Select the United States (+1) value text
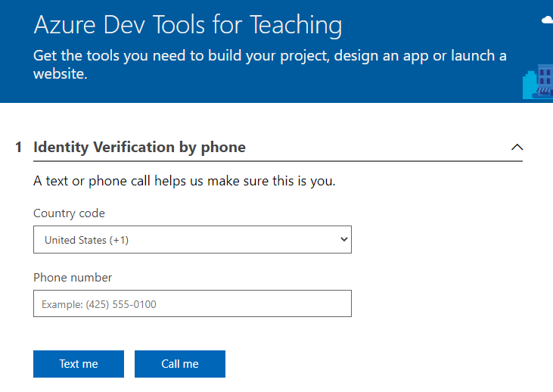The image size is (553, 392). tap(86, 240)
